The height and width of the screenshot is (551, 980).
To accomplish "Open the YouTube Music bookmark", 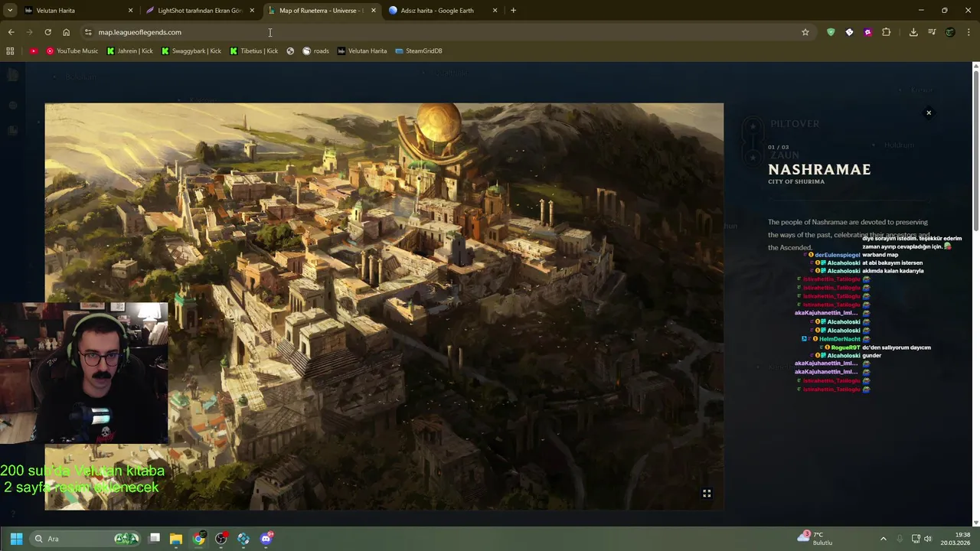I will 72,51.
